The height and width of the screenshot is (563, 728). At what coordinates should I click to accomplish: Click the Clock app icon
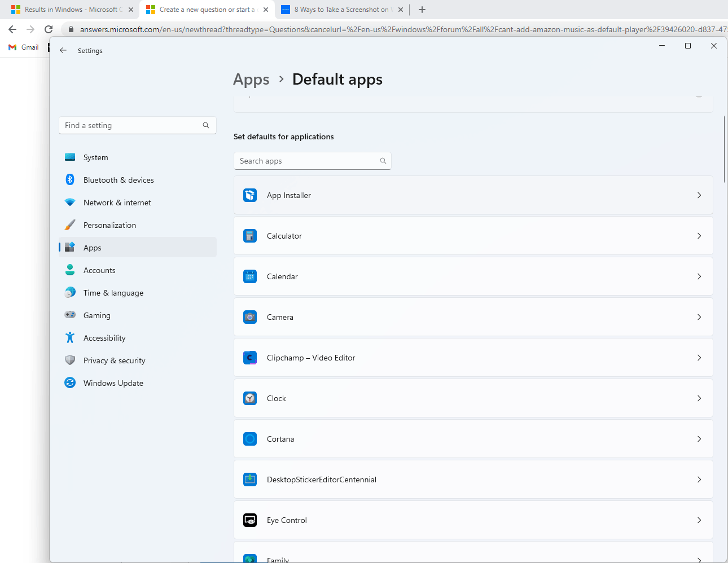(250, 398)
